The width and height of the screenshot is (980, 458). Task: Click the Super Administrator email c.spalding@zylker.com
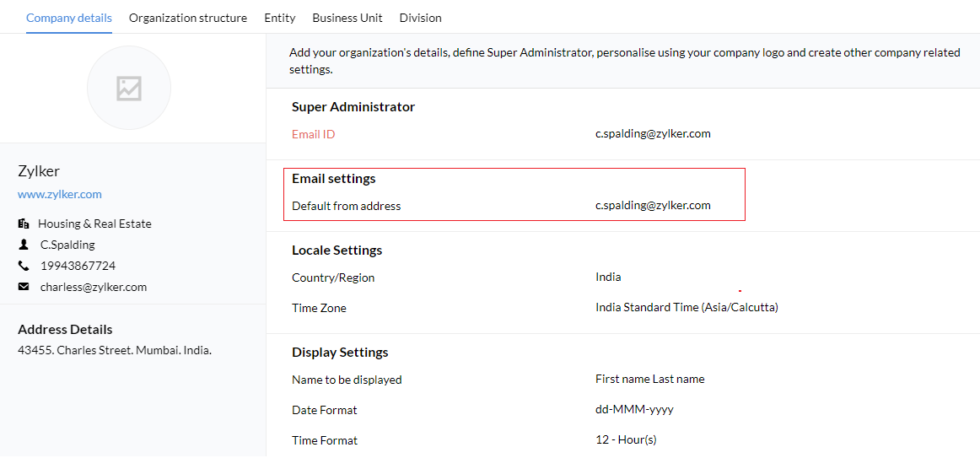653,133
